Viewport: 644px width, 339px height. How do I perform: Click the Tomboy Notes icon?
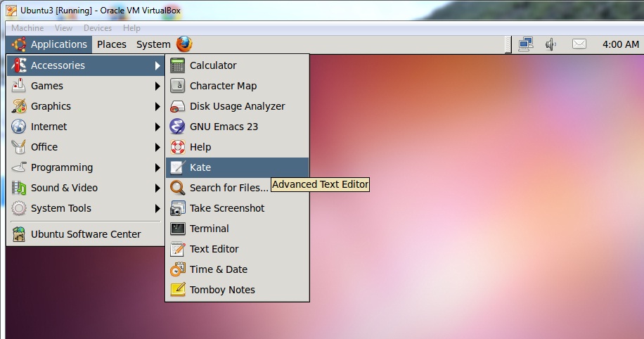point(177,290)
